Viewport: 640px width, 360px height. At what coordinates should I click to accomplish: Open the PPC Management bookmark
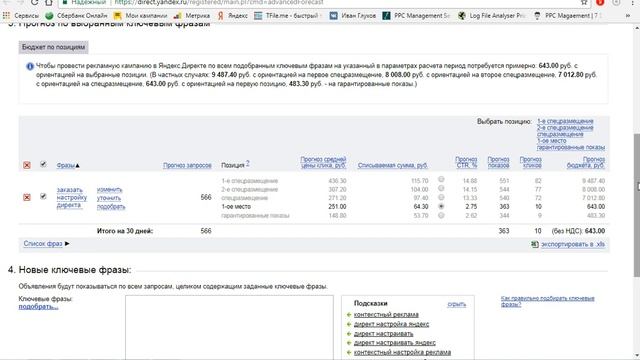point(416,16)
